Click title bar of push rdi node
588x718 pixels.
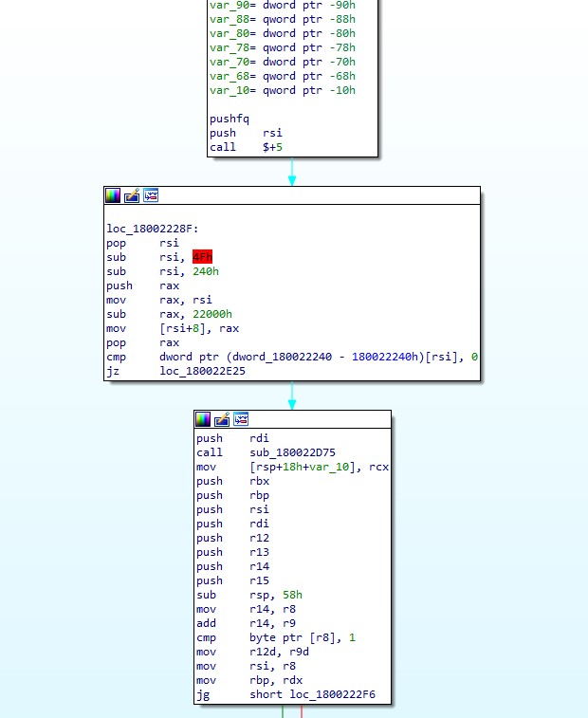[293, 419]
